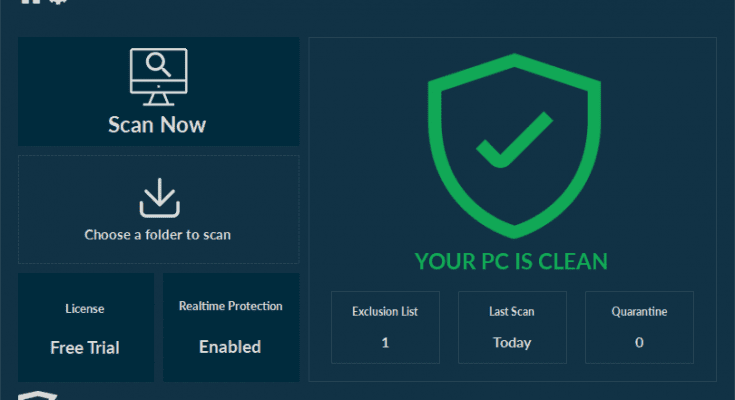Open the License tile

[85, 327]
